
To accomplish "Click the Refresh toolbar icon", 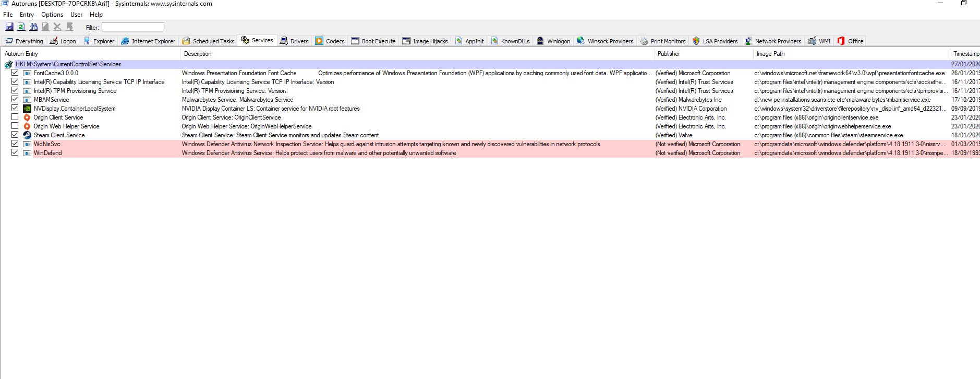I will pos(21,27).
